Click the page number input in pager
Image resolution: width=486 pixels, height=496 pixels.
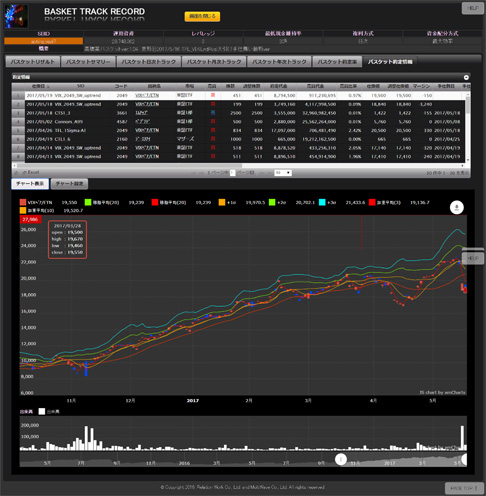[233, 173]
